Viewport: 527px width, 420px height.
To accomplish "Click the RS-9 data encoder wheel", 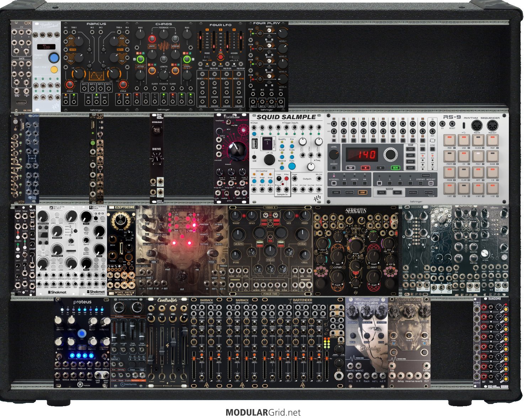I will 390,155.
